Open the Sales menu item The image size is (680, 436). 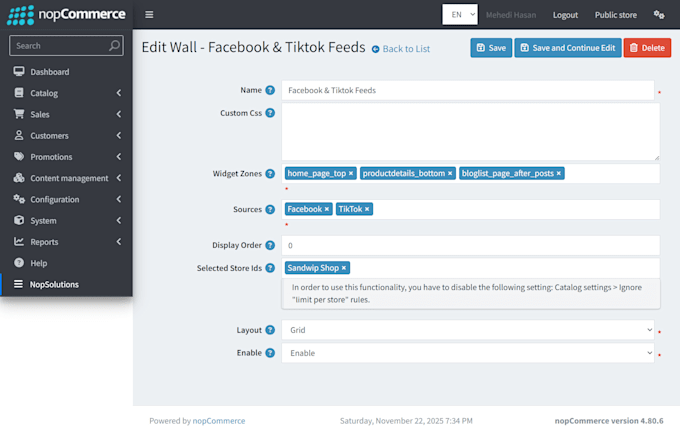(66, 114)
